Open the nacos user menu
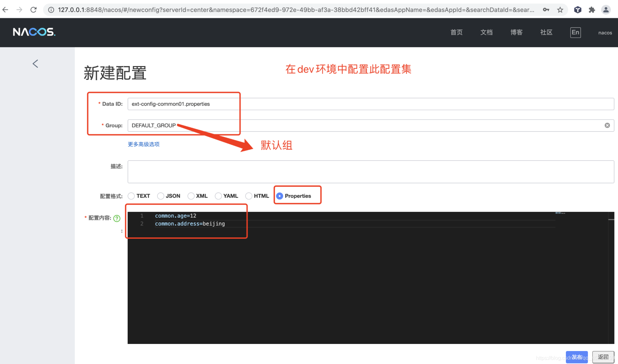Screen dimensions: 618x364 coord(605,33)
